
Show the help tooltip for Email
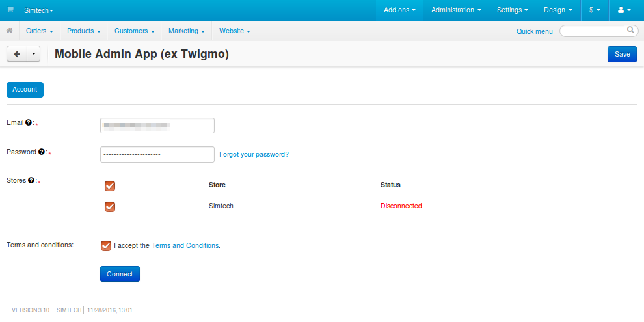click(x=29, y=122)
